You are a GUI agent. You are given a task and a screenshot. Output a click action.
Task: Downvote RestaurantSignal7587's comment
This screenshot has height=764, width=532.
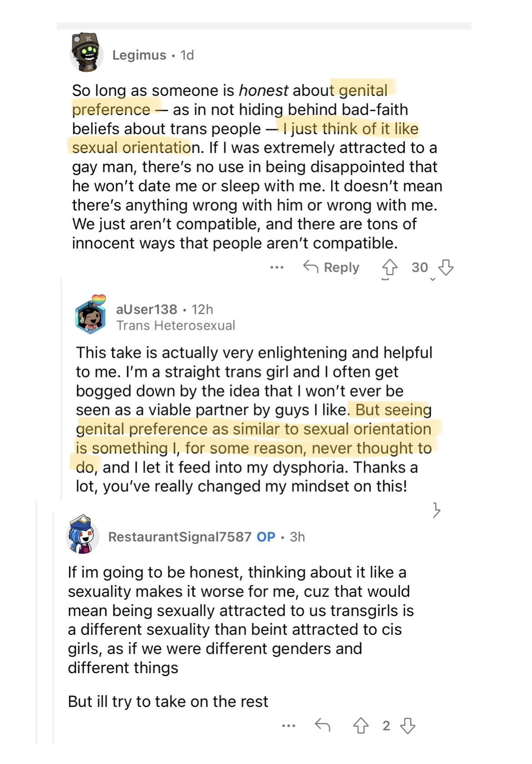click(407, 725)
